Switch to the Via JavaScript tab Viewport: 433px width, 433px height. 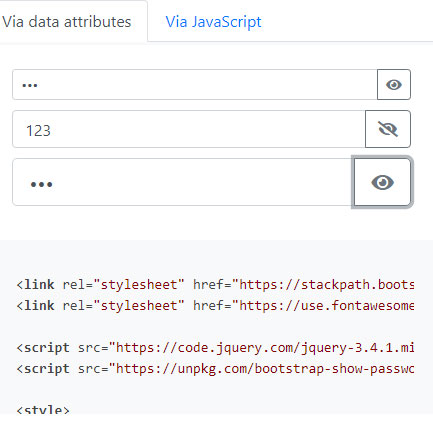[x=213, y=22]
